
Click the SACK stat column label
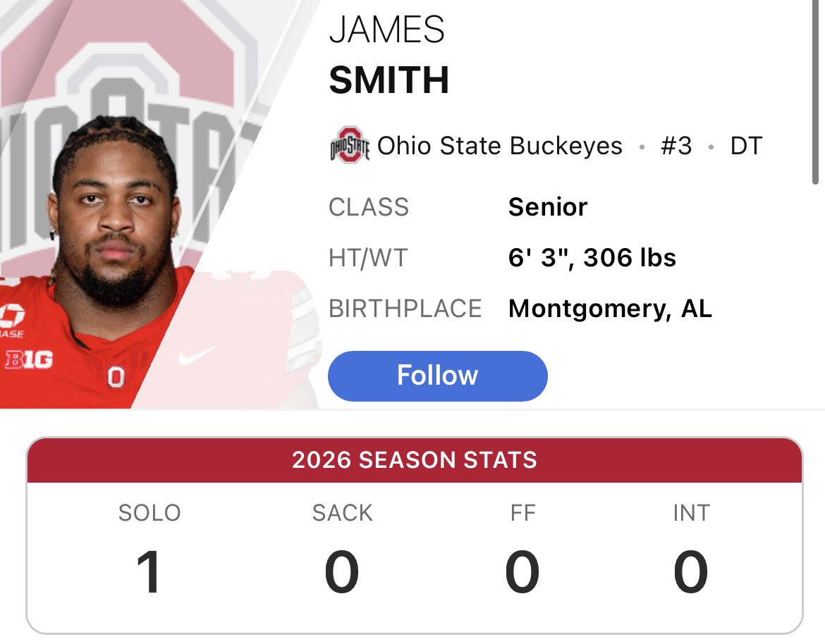point(343,512)
